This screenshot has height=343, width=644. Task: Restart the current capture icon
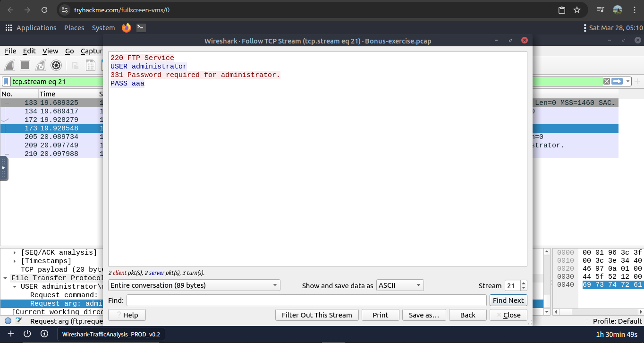click(41, 65)
